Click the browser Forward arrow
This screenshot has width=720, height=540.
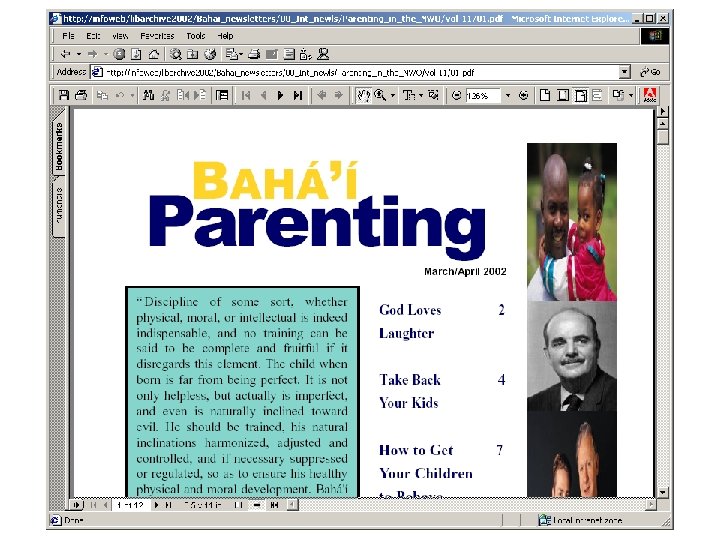click(x=92, y=54)
